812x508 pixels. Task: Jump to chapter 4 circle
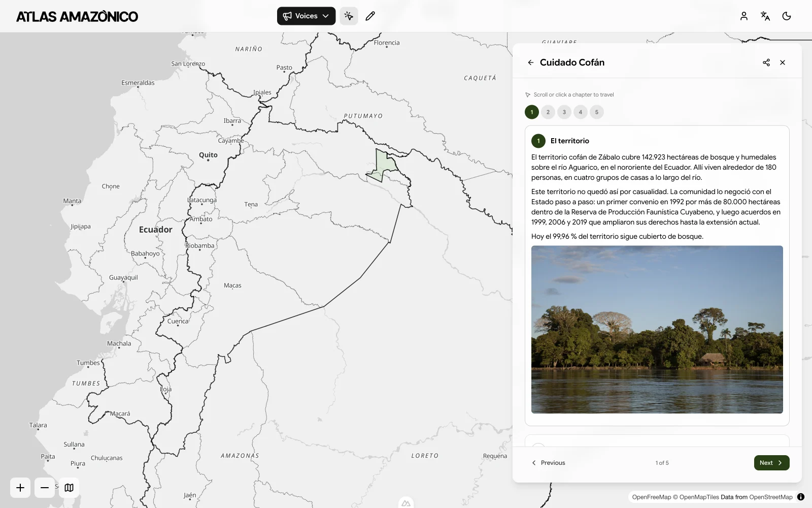pyautogui.click(x=581, y=112)
